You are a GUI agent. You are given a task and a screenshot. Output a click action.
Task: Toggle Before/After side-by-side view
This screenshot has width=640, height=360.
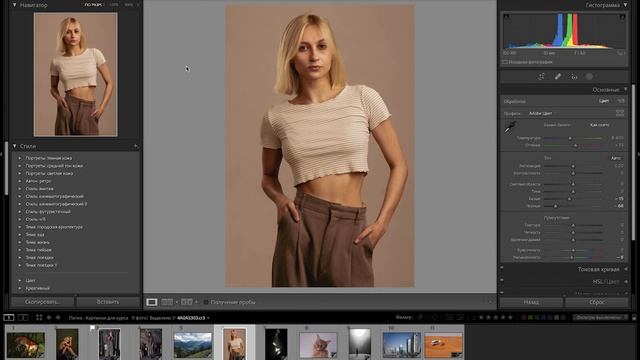[x=167, y=302]
